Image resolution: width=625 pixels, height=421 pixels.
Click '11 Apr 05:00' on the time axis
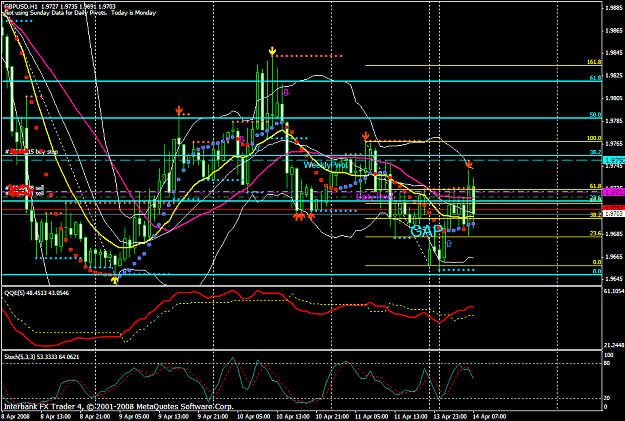pos(371,417)
